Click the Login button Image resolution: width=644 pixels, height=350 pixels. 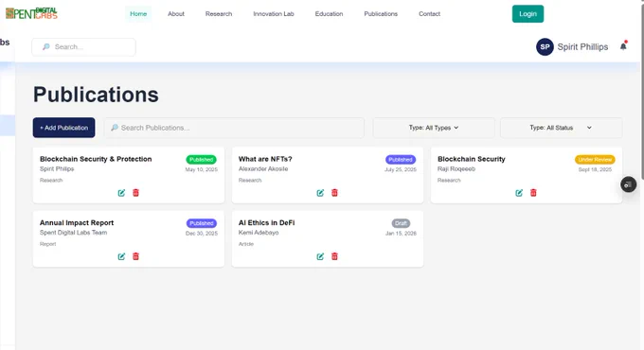(528, 14)
